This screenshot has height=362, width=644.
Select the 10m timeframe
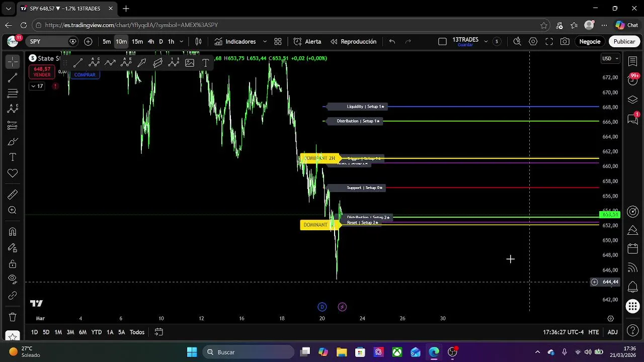point(121,42)
